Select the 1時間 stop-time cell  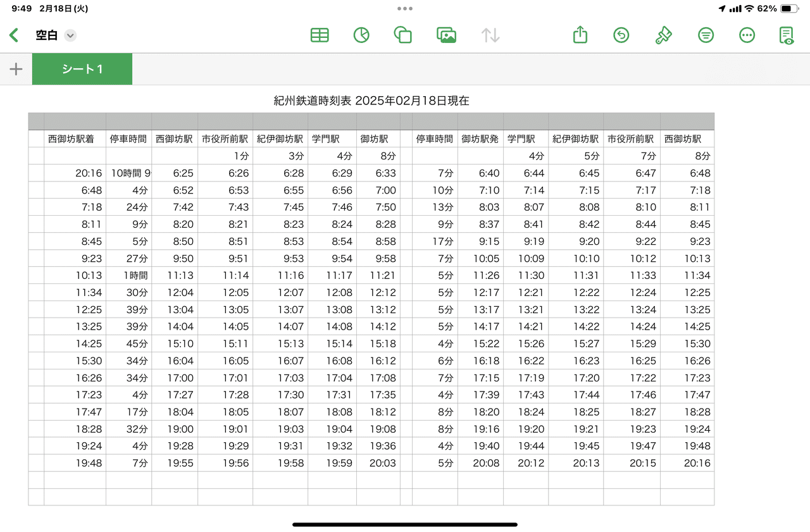pos(128,276)
